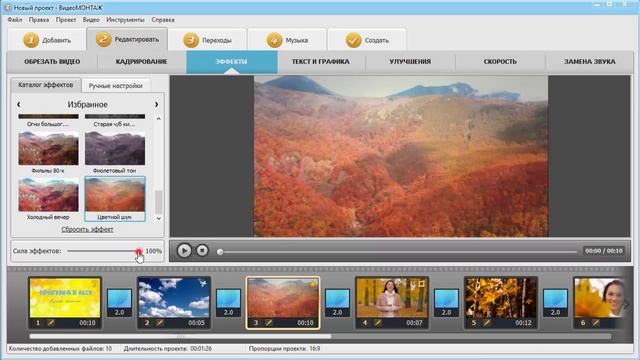
Task: Open transition between clips 2 and 3
Action: (228, 303)
